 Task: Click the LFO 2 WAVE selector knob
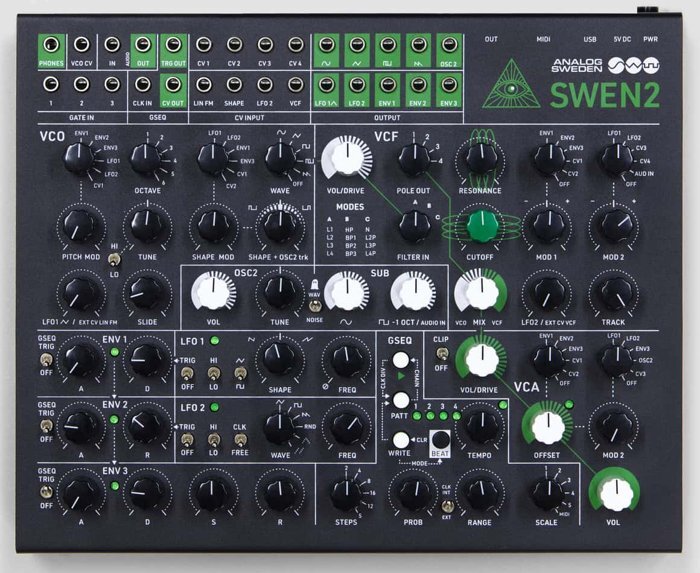tap(279, 428)
